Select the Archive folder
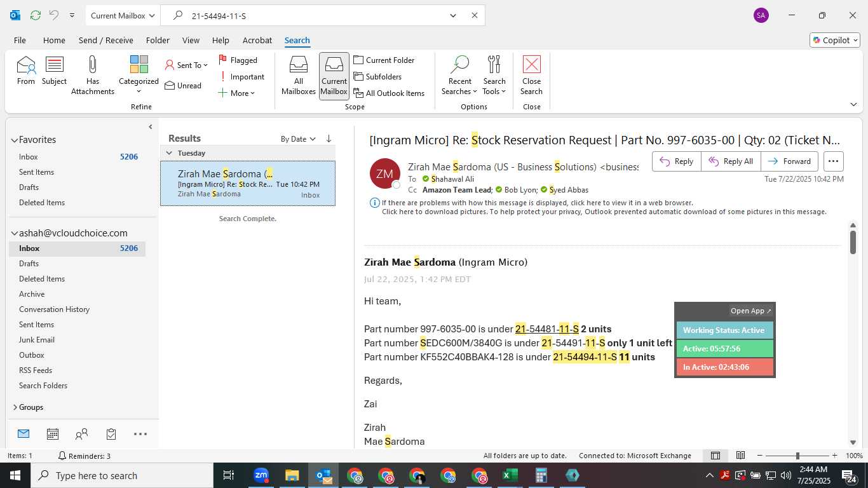Screen dimensions: 868x488 pyautogui.click(x=32, y=294)
